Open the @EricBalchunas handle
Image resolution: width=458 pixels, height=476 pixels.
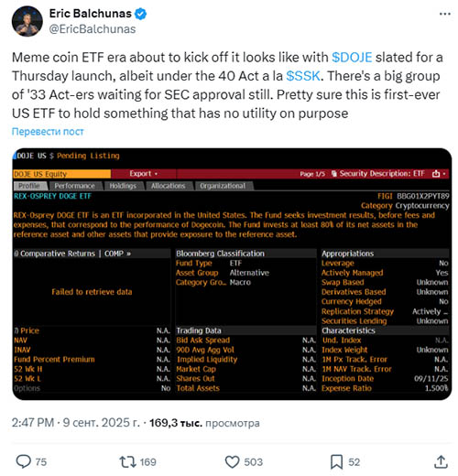pyautogui.click(x=93, y=29)
